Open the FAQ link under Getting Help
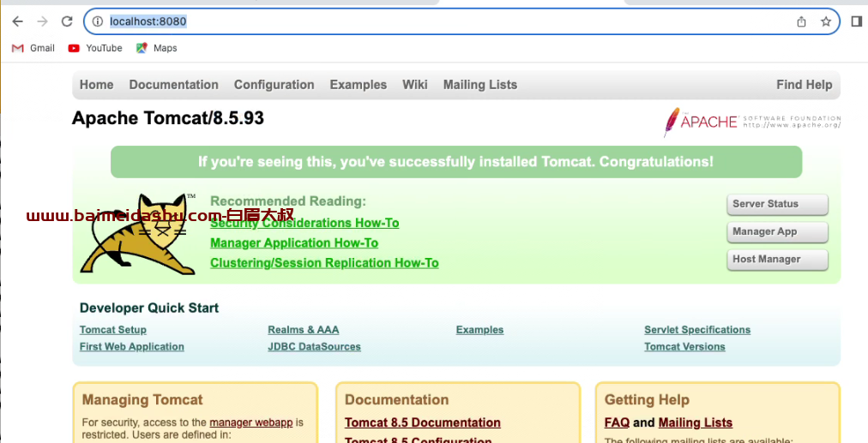Screen dimensions: 868x443 [x=617, y=422]
